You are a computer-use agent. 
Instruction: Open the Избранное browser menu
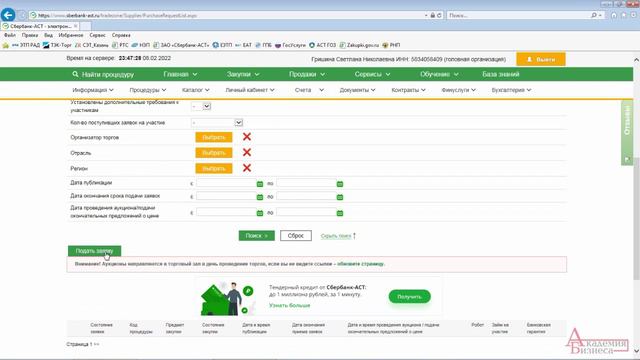click(x=71, y=36)
